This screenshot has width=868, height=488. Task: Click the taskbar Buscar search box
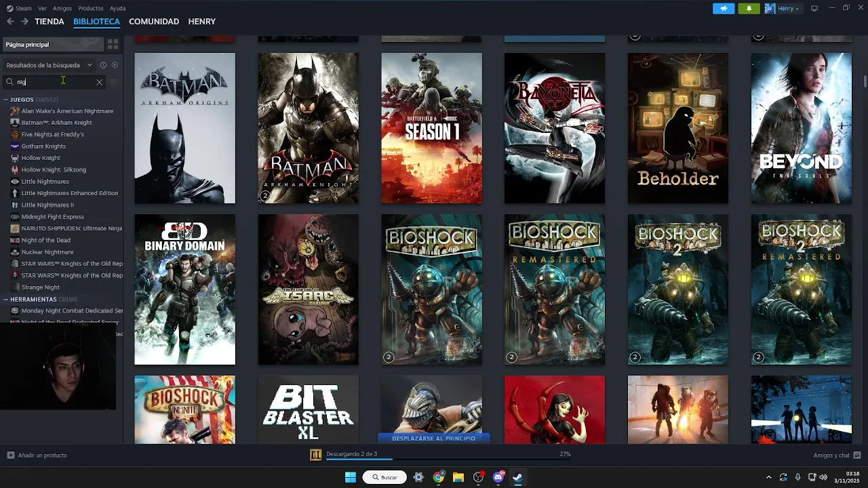point(384,477)
